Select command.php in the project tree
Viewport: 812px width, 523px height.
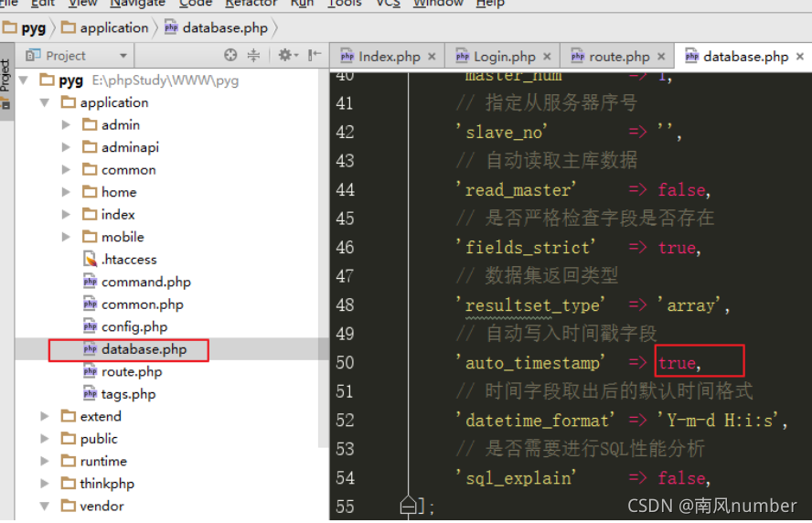tap(137, 282)
